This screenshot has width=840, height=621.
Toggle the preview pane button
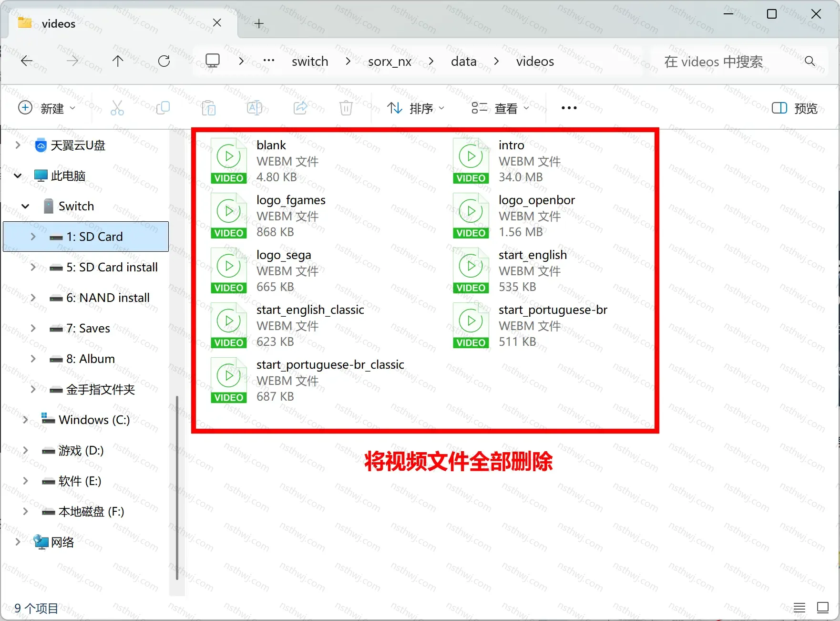click(794, 108)
